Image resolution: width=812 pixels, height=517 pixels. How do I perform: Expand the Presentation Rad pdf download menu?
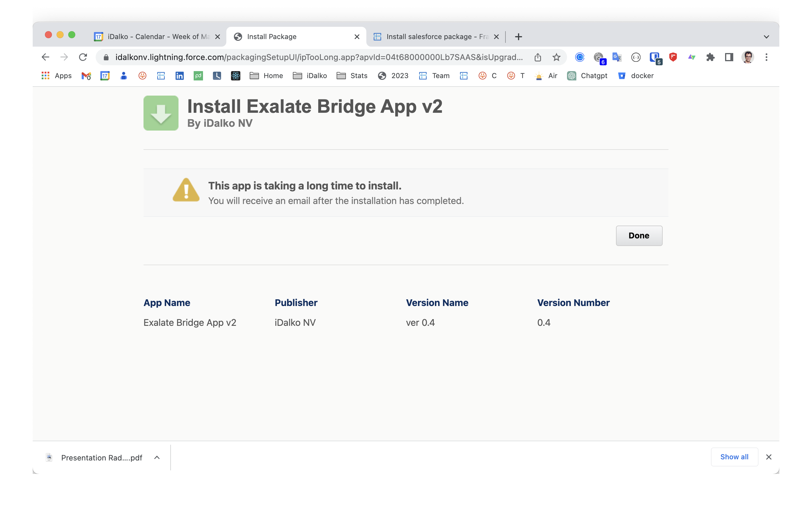tap(157, 457)
